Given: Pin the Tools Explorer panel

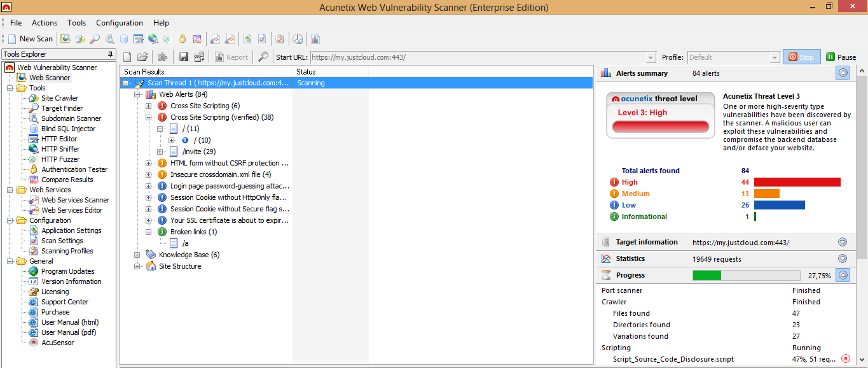Looking at the screenshot, I should click(x=111, y=55).
